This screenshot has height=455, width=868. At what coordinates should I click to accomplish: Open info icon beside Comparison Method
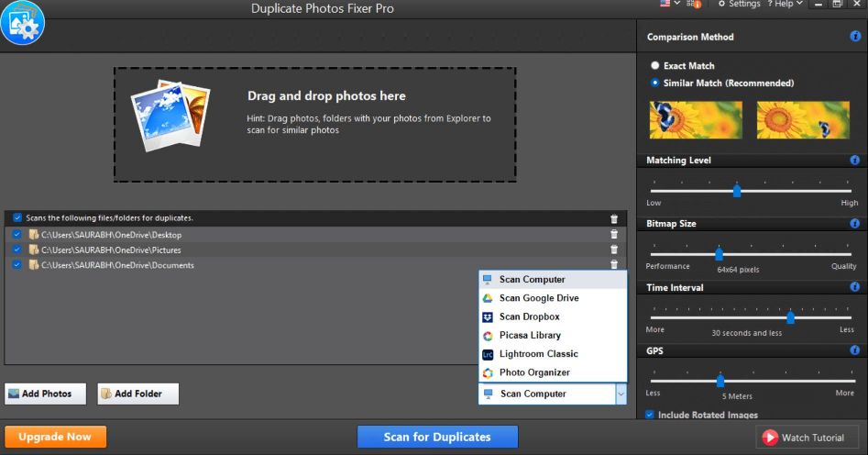tap(855, 37)
